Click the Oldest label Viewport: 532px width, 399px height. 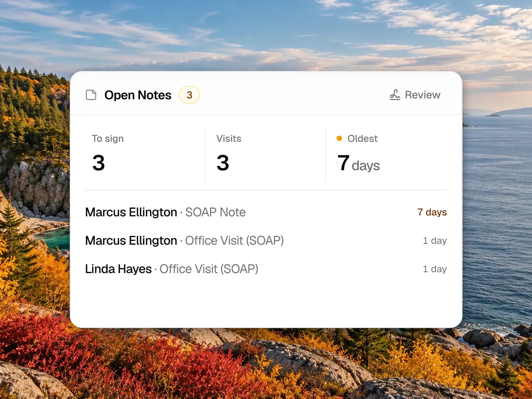[x=362, y=139]
